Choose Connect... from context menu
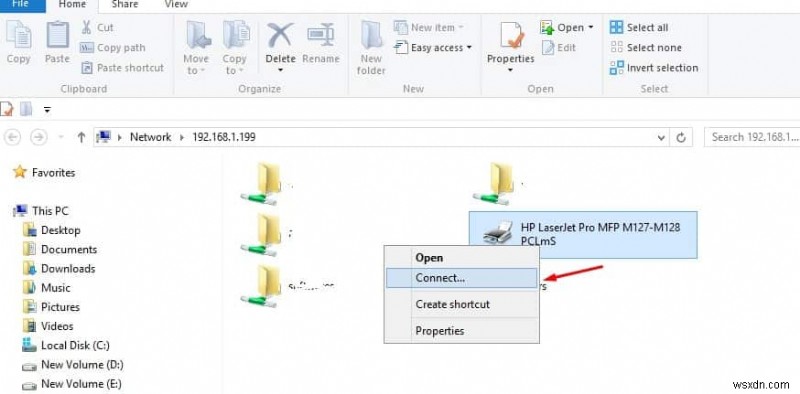The width and height of the screenshot is (800, 394). click(461, 278)
